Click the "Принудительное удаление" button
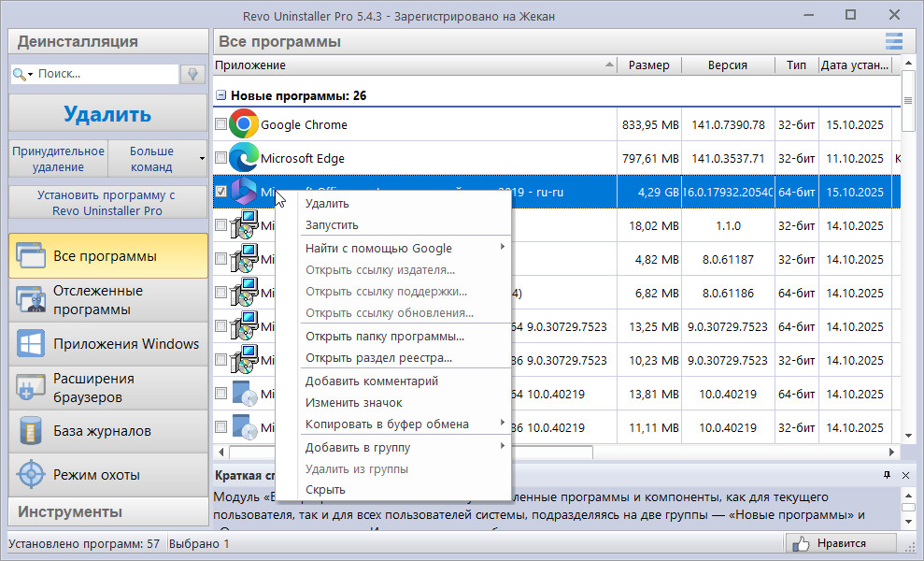Viewport: 924px width, 561px height. [x=58, y=159]
